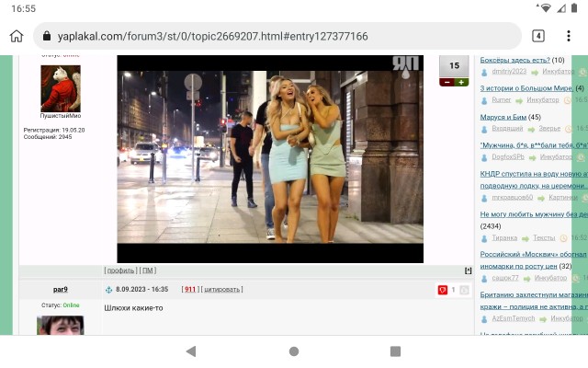The height and width of the screenshot is (368, 588).
Task: Open the Тексты section link
Action: [x=544, y=237]
